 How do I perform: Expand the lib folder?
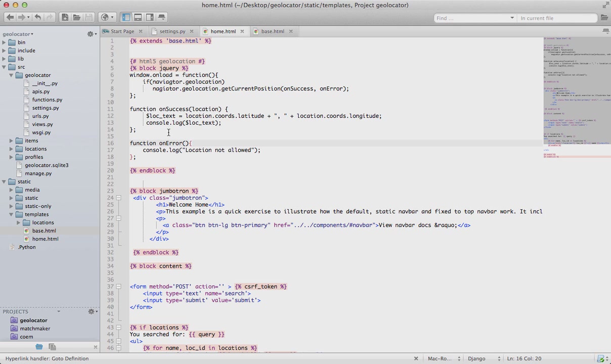point(4,59)
